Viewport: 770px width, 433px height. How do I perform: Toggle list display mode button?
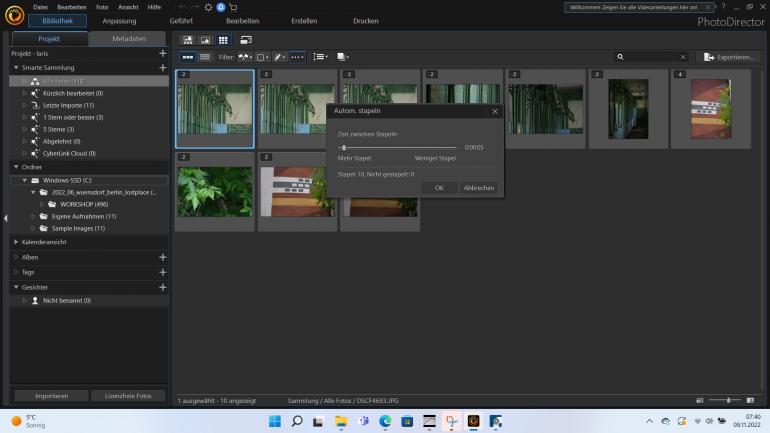click(x=205, y=57)
